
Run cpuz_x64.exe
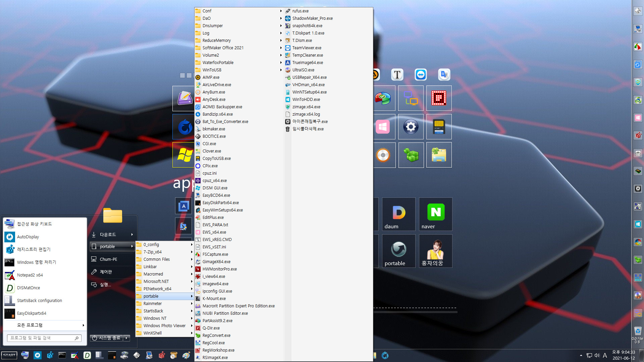pyautogui.click(x=239, y=181)
